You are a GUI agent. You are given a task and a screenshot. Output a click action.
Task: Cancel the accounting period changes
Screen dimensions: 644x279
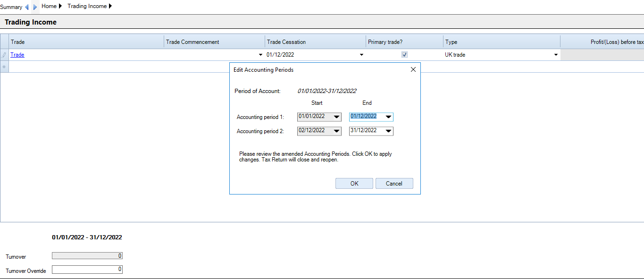point(394,184)
